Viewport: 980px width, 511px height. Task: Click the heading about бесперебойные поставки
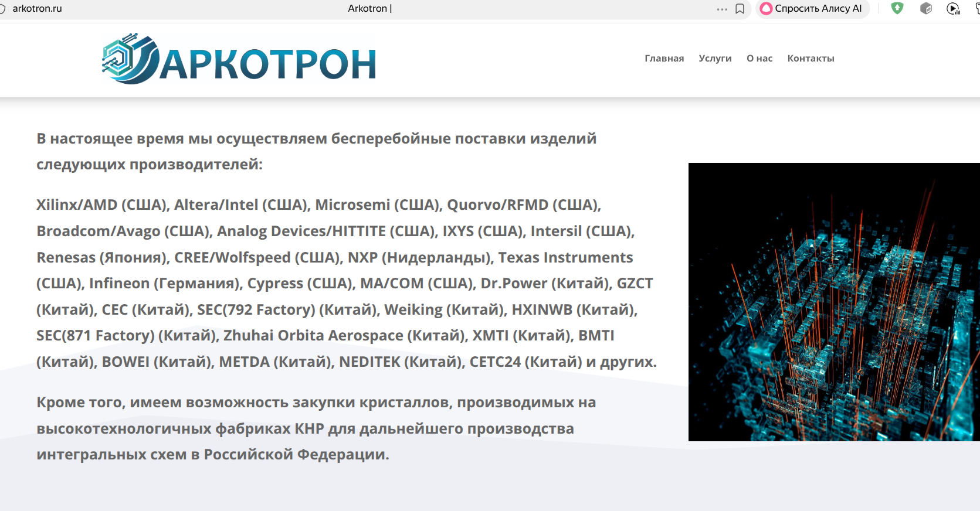[x=316, y=151]
